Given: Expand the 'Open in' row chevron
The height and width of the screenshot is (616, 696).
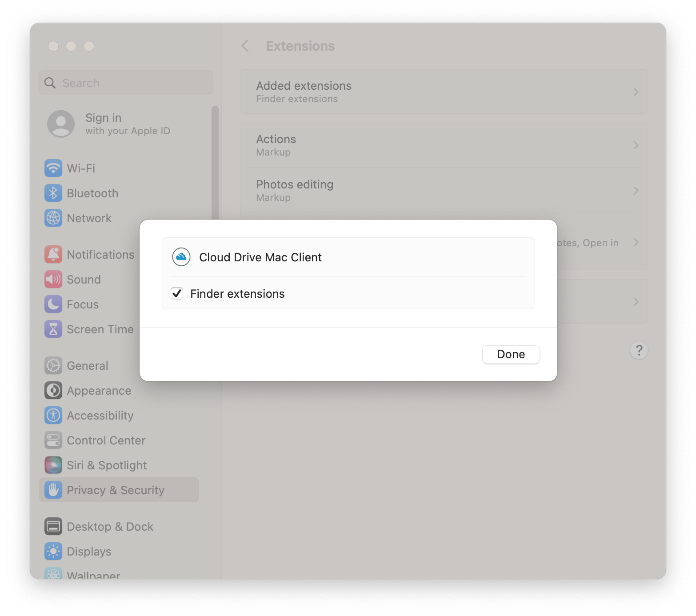Looking at the screenshot, I should (x=636, y=242).
